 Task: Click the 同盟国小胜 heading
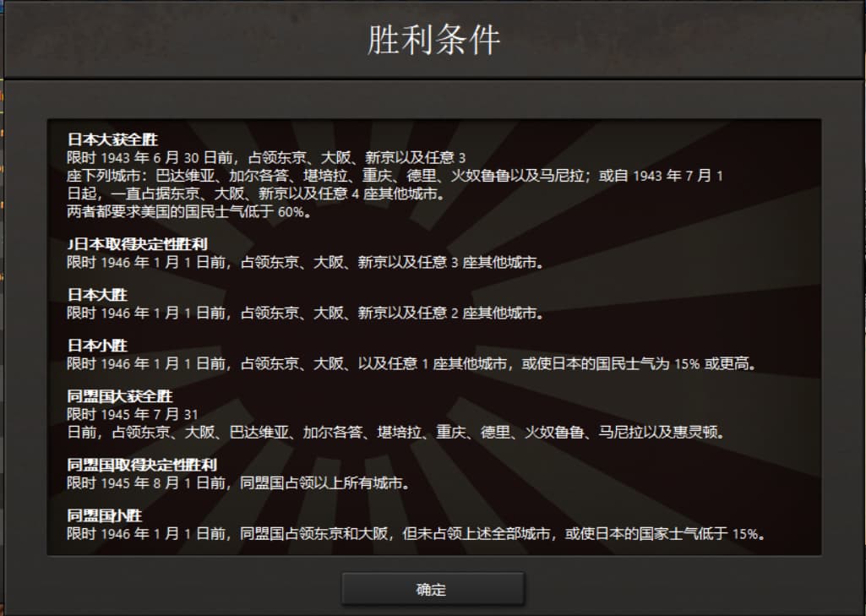point(105,515)
